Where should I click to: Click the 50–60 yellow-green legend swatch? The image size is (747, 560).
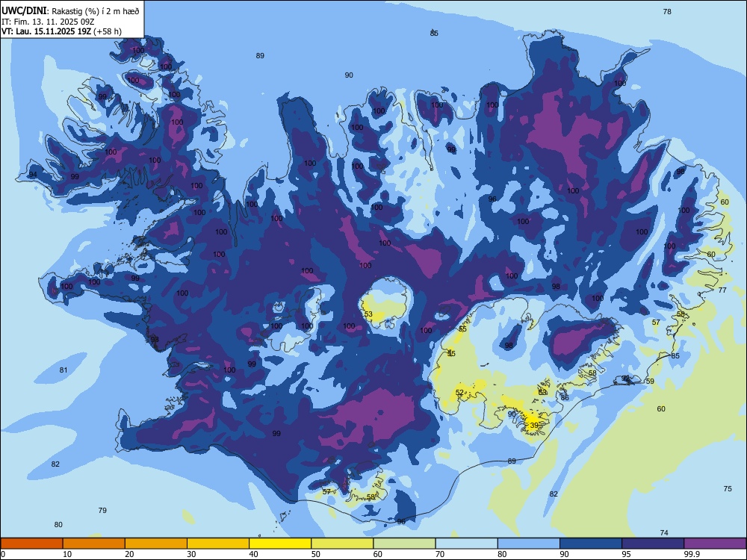pyautogui.click(x=342, y=544)
